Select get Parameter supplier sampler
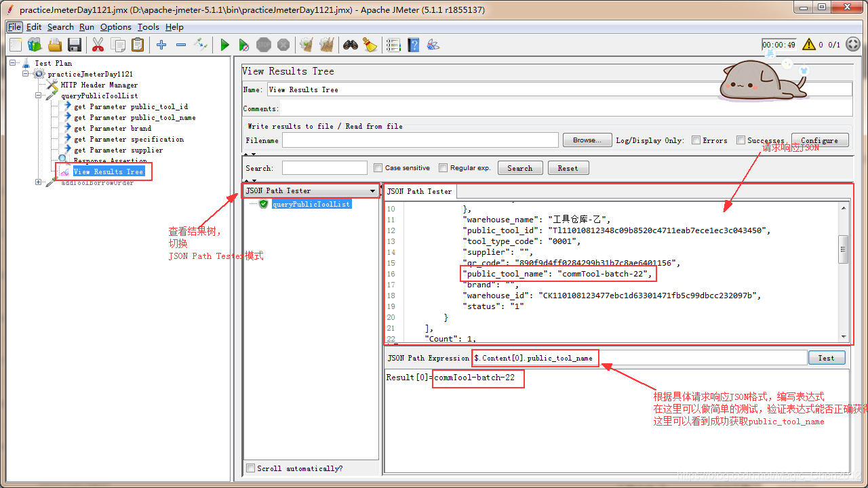Viewport: 868px width, 488px height. [x=118, y=150]
